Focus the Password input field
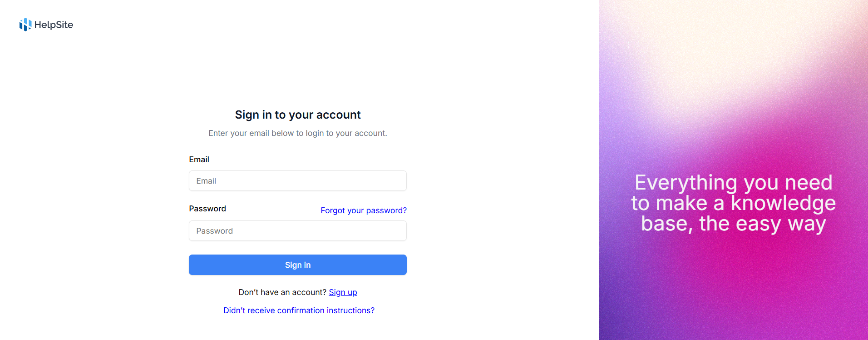The width and height of the screenshot is (868, 340). click(x=298, y=231)
